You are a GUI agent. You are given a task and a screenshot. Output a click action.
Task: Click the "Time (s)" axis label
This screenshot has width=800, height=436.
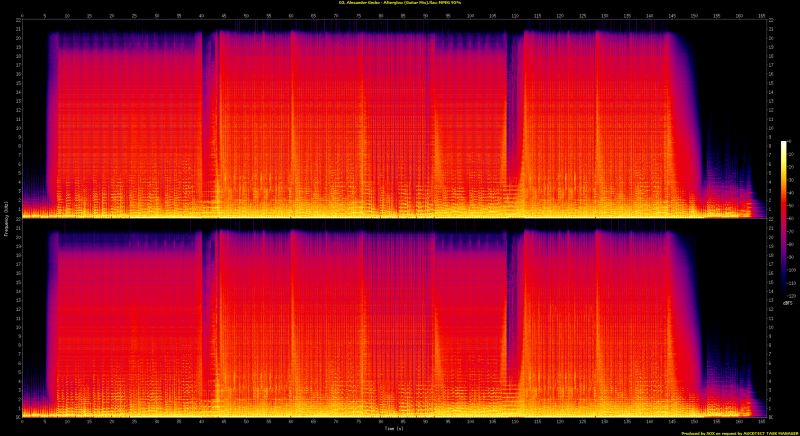click(x=393, y=422)
